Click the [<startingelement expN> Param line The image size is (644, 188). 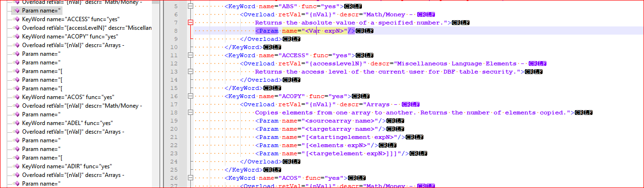pyautogui.click(x=330, y=137)
